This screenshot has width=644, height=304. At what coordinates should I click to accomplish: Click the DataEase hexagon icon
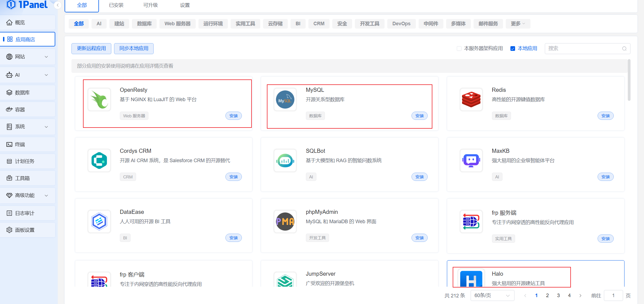coord(99,222)
